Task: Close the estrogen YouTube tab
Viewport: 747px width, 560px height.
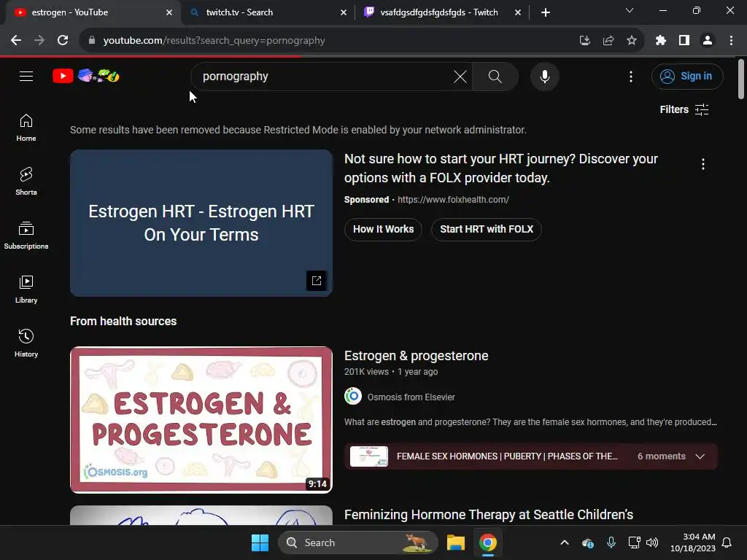Action: click(169, 12)
